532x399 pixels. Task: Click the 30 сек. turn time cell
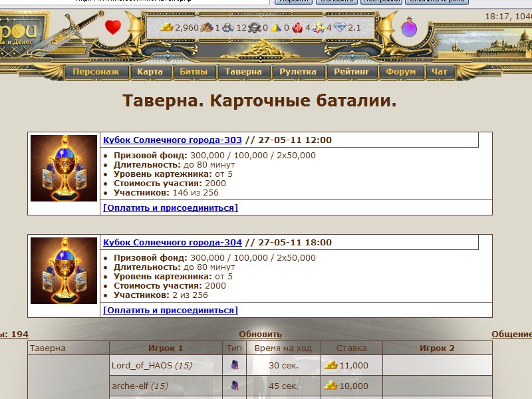point(284,365)
